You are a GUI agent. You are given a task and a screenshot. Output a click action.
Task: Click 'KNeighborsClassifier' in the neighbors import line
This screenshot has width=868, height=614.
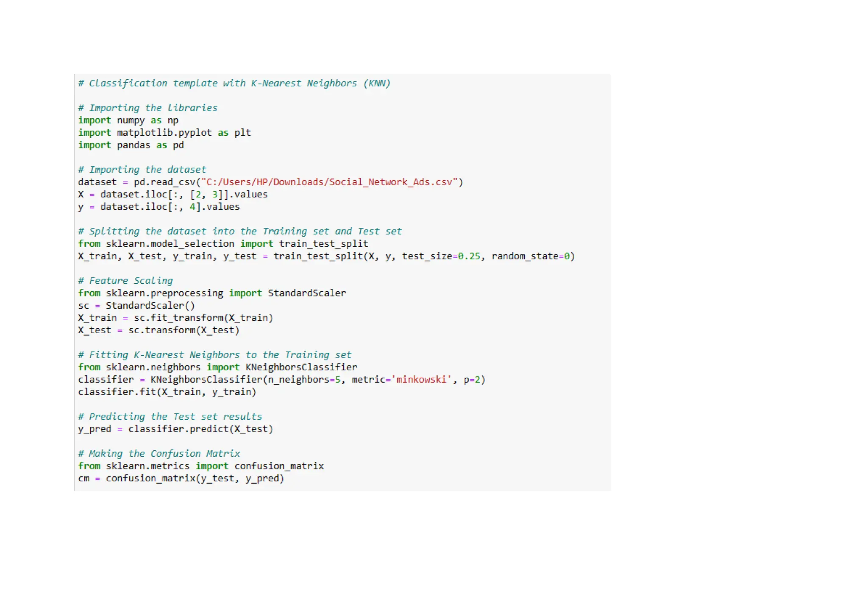click(x=301, y=367)
